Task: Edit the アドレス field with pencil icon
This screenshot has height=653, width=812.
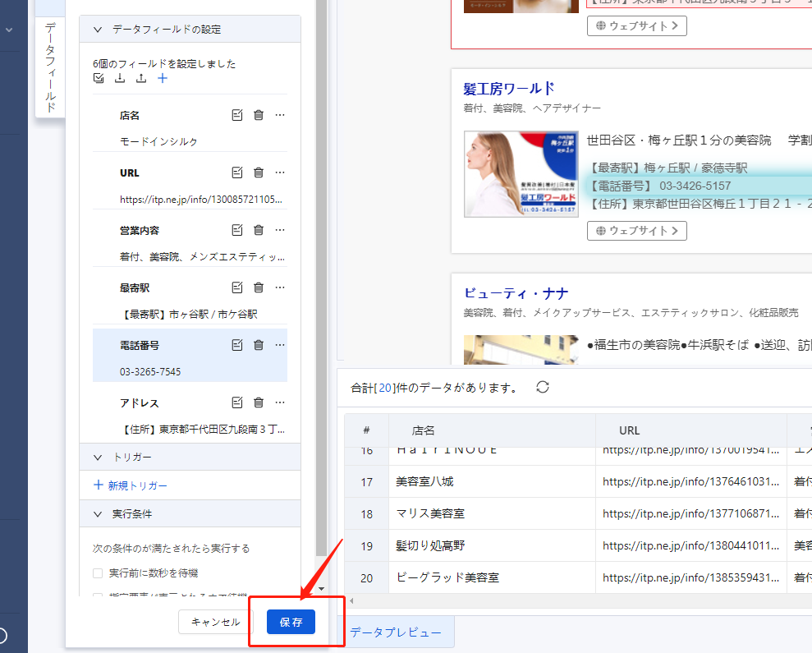Action: coord(237,402)
